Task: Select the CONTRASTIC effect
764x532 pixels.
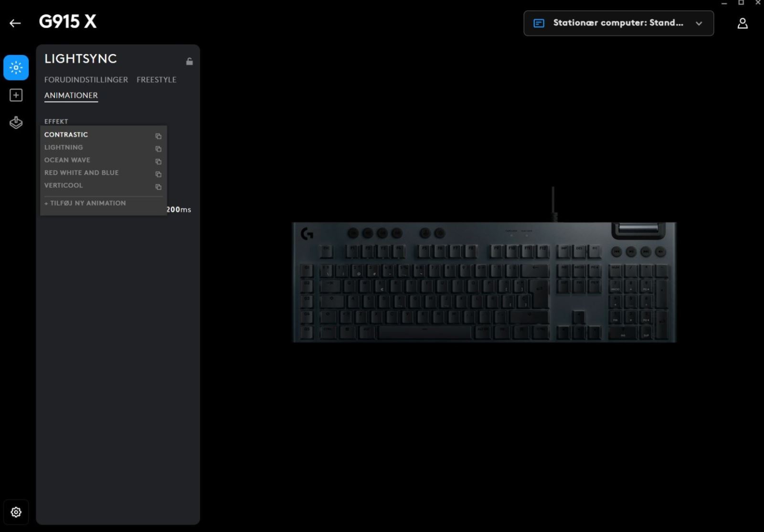Action: pos(66,135)
